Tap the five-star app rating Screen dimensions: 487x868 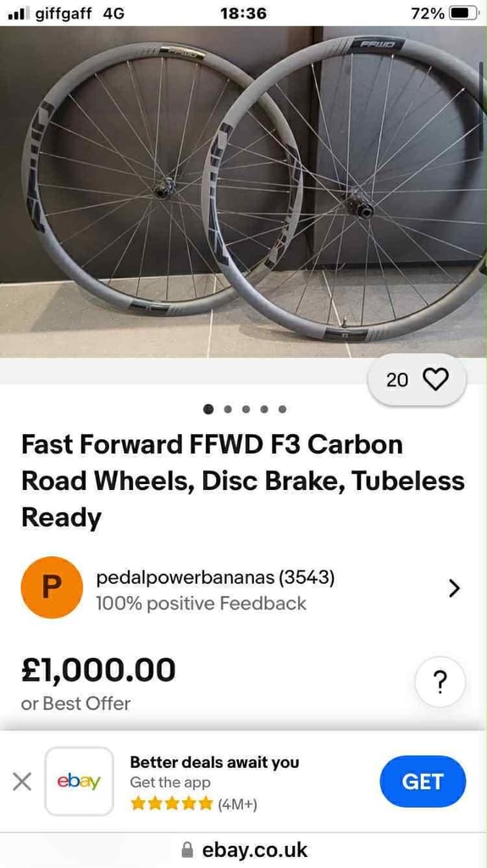point(172,804)
